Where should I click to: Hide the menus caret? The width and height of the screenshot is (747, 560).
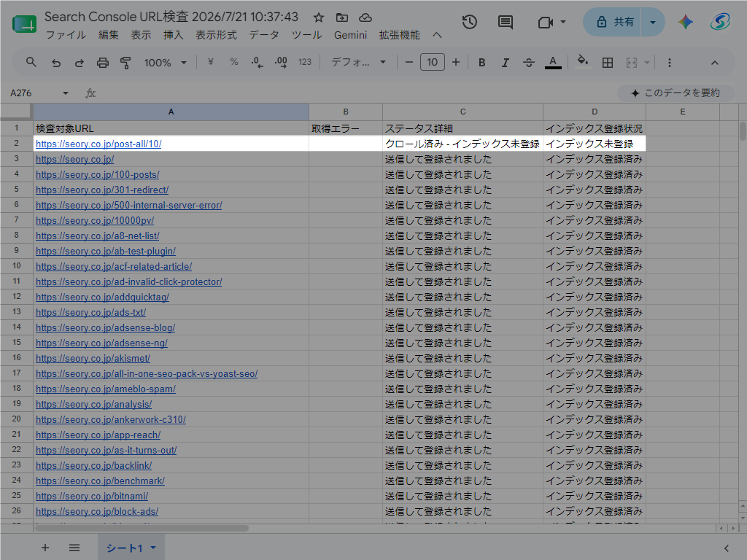[437, 35]
